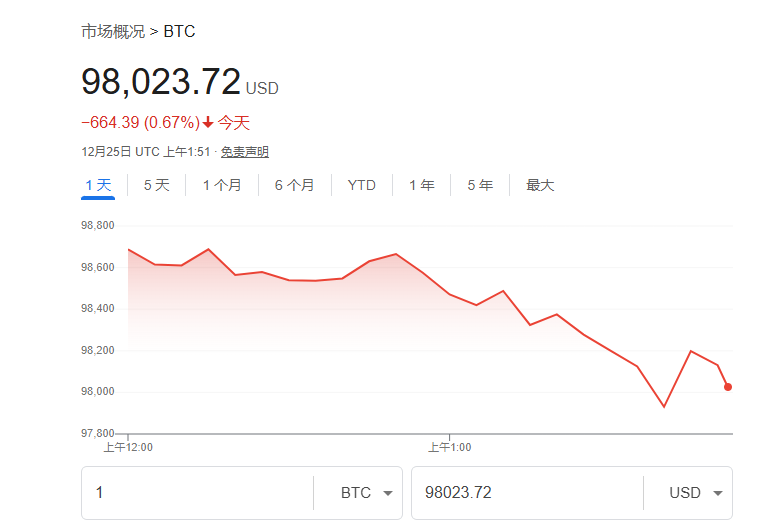Viewport: 764px width, 527px height.
Task: Click the red down arrow price indicator
Action: (x=207, y=123)
